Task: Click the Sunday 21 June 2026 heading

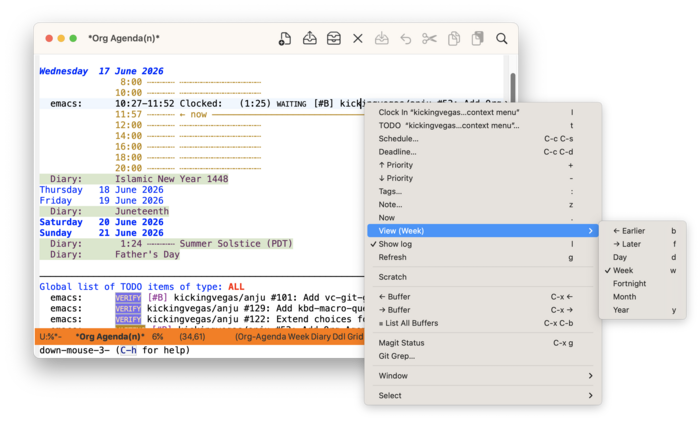Action: click(101, 233)
